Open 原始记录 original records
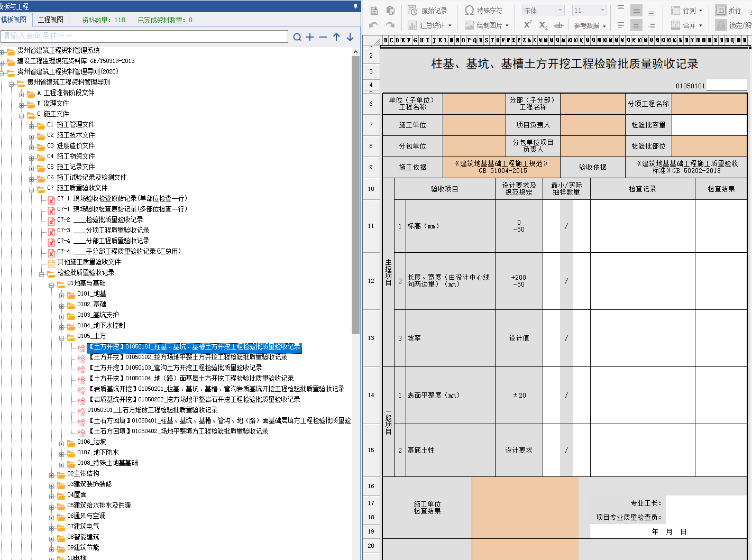This screenshot has height=560, width=752. pyautogui.click(x=427, y=11)
